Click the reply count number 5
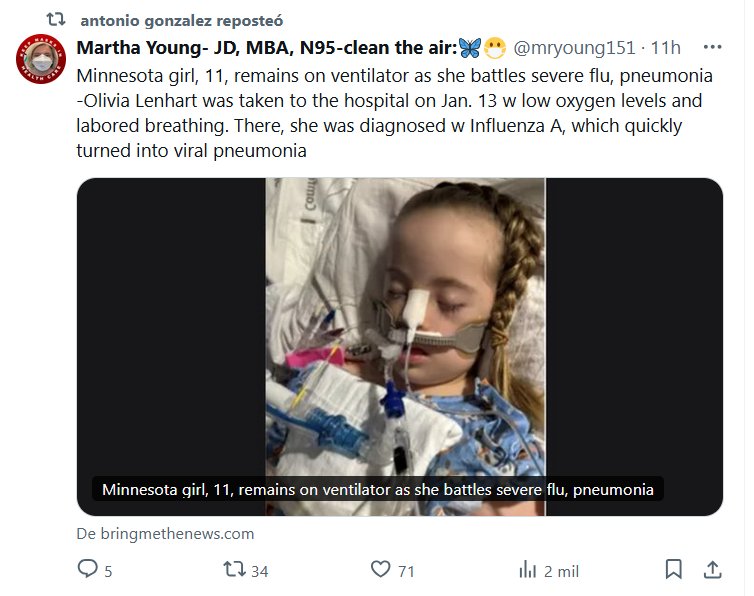The height and width of the screenshot is (596, 754). (x=108, y=571)
